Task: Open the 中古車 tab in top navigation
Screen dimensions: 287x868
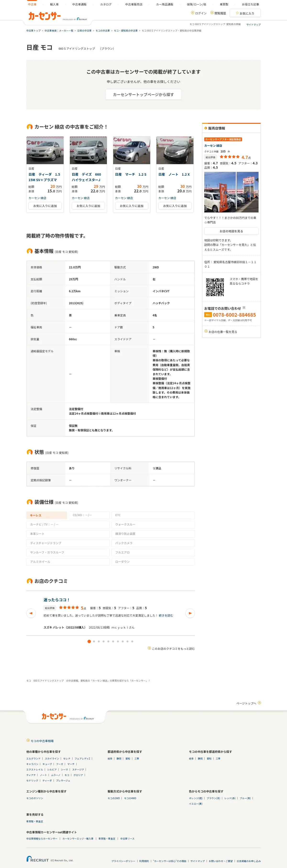Action: 32,4
